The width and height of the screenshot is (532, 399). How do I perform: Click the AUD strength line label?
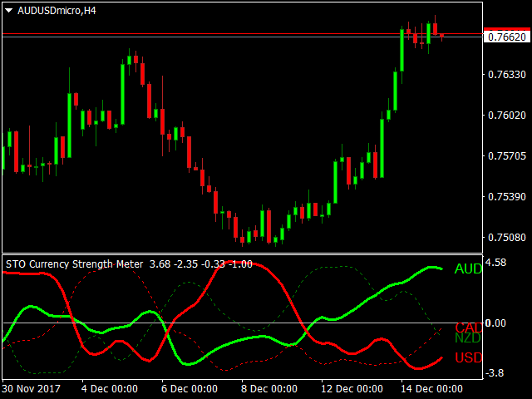click(x=468, y=268)
